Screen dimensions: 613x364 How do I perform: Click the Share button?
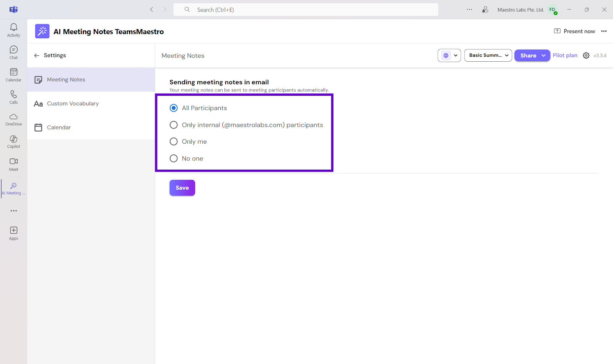click(528, 56)
